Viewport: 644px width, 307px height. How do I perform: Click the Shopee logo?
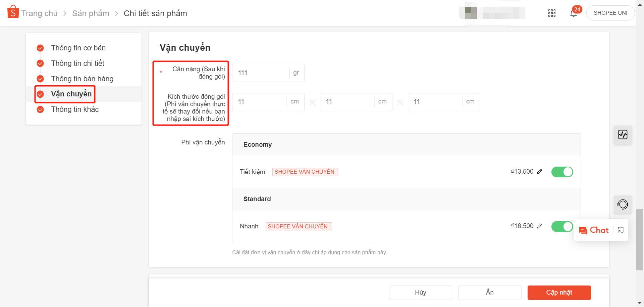13,13
